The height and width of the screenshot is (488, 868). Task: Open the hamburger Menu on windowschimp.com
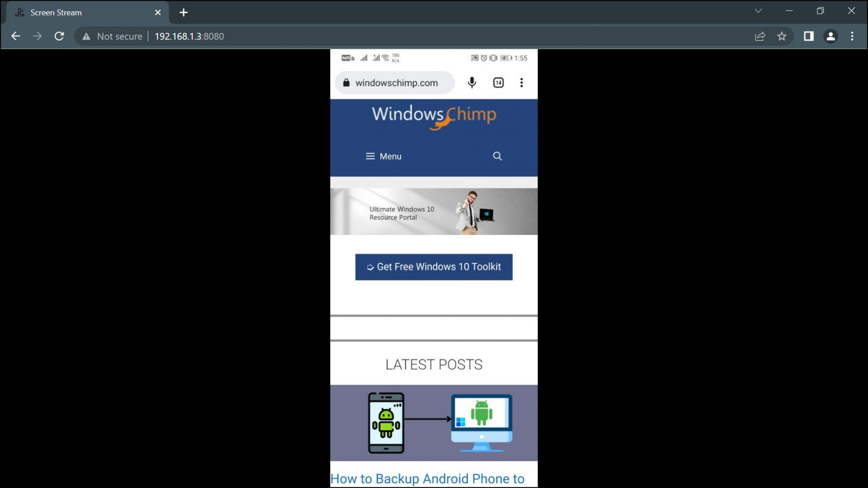click(x=383, y=156)
